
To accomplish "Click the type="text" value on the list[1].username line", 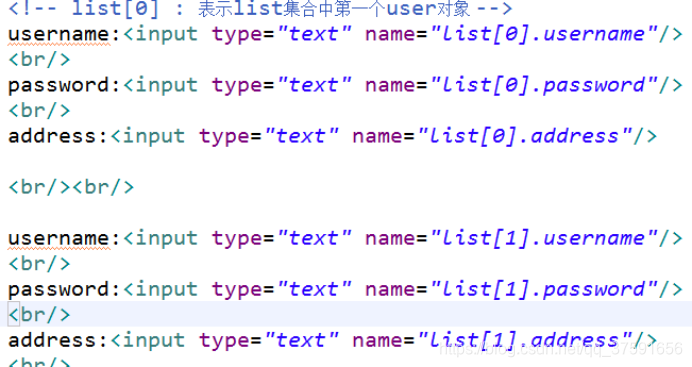I will pyautogui.click(x=314, y=239).
